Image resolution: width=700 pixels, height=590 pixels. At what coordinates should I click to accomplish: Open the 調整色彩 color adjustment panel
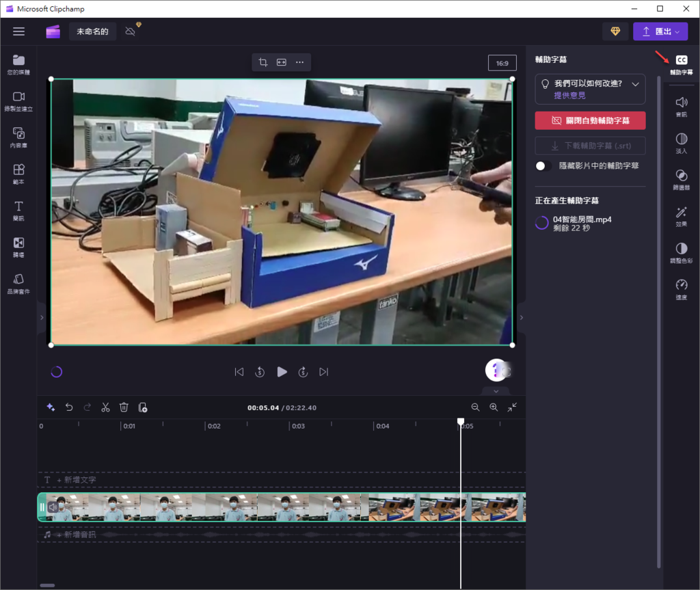681,252
